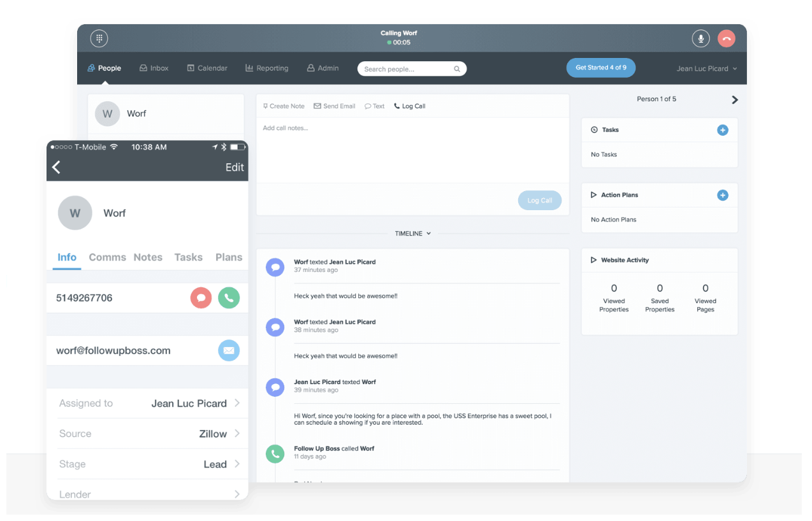This screenshot has width=812, height=521.
Task: Go to next person arrow
Action: tap(735, 100)
